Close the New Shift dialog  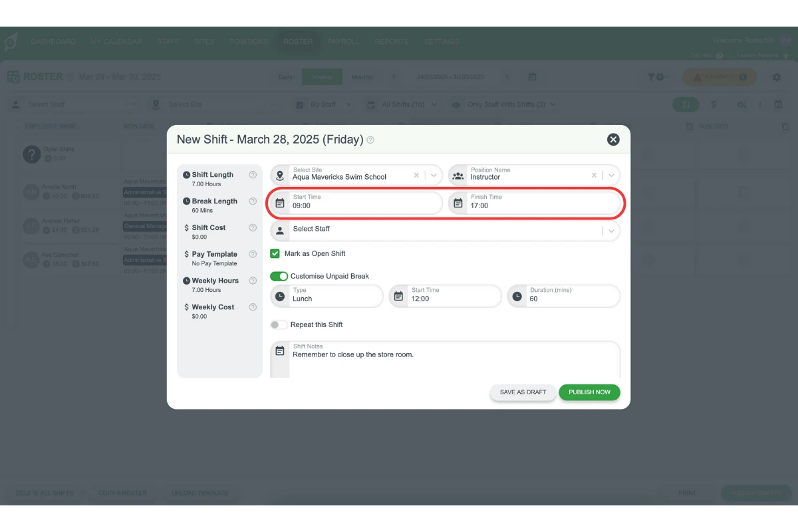point(613,140)
